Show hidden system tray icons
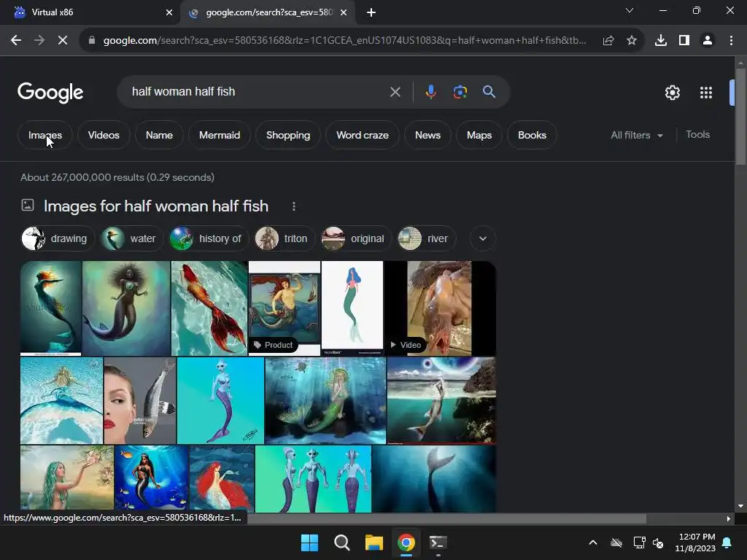The width and height of the screenshot is (747, 560). click(x=593, y=542)
